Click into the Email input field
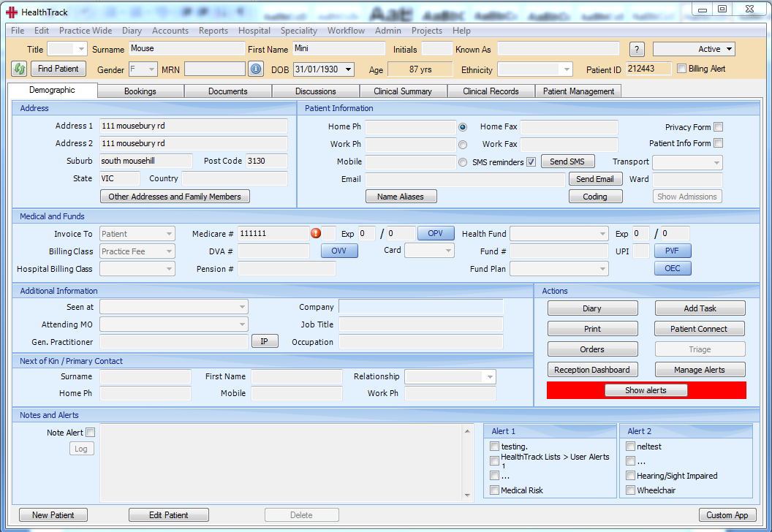The height and width of the screenshot is (532, 772). click(x=465, y=180)
